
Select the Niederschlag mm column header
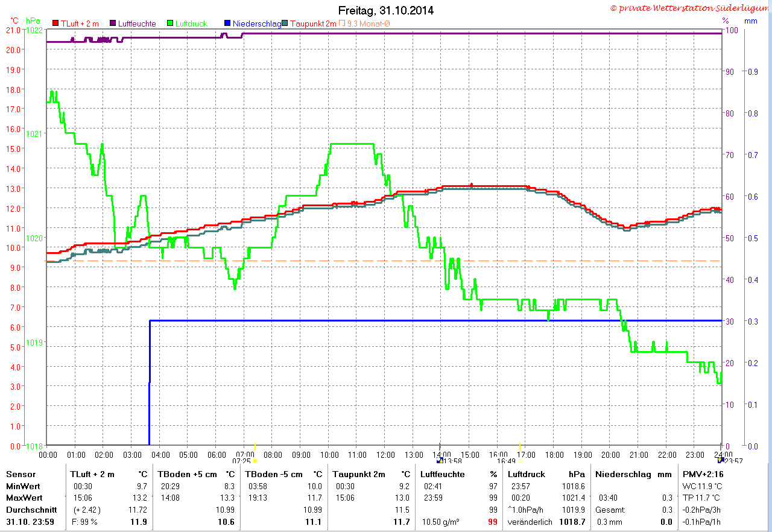pyautogui.click(x=634, y=474)
